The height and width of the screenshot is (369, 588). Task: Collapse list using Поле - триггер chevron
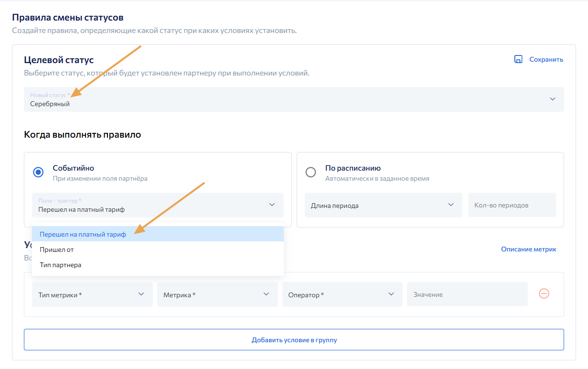click(x=272, y=205)
